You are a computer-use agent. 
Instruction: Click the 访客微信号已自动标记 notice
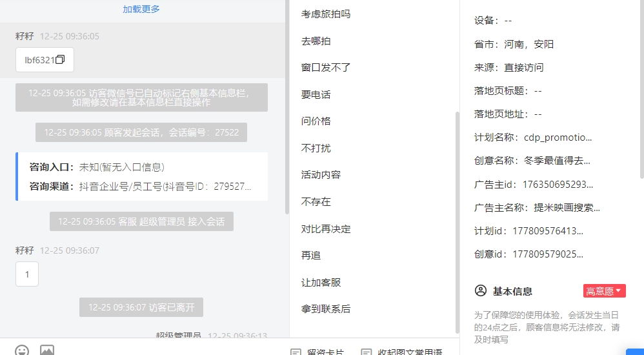(141, 97)
